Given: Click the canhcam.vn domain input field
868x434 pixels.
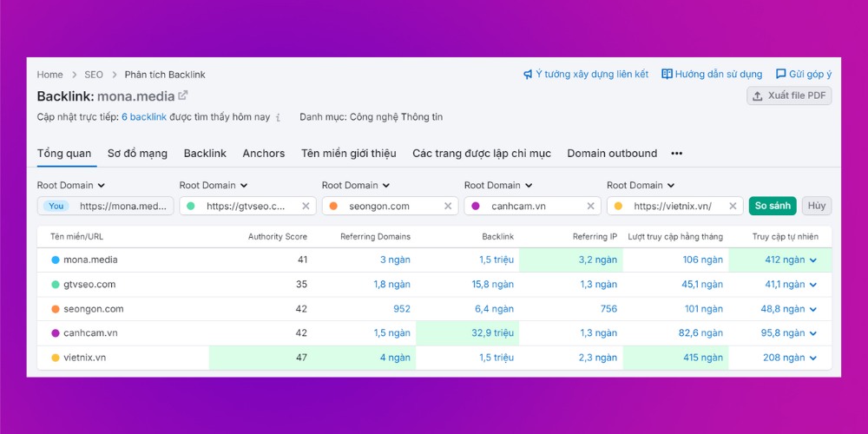Looking at the screenshot, I should point(533,206).
